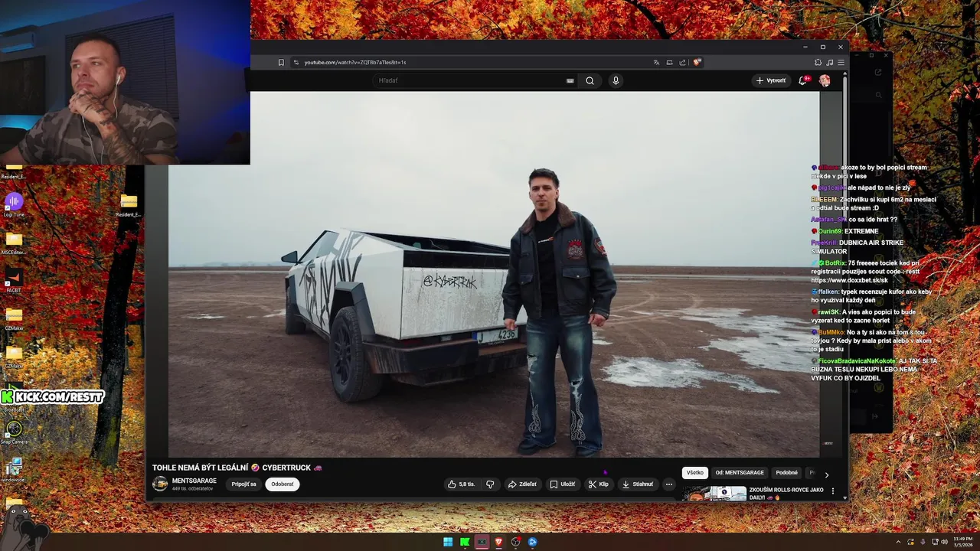Open the Snap Camera desktop icon
This screenshot has width=980, height=551.
tap(14, 432)
